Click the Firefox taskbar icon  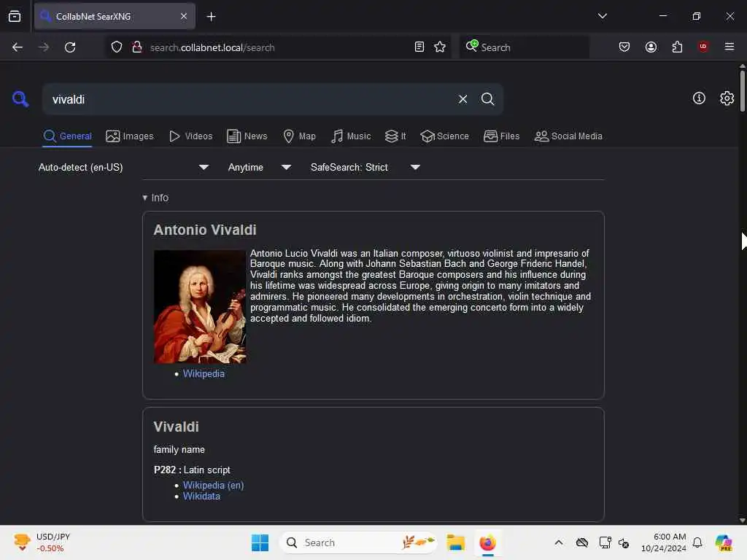[487, 542]
